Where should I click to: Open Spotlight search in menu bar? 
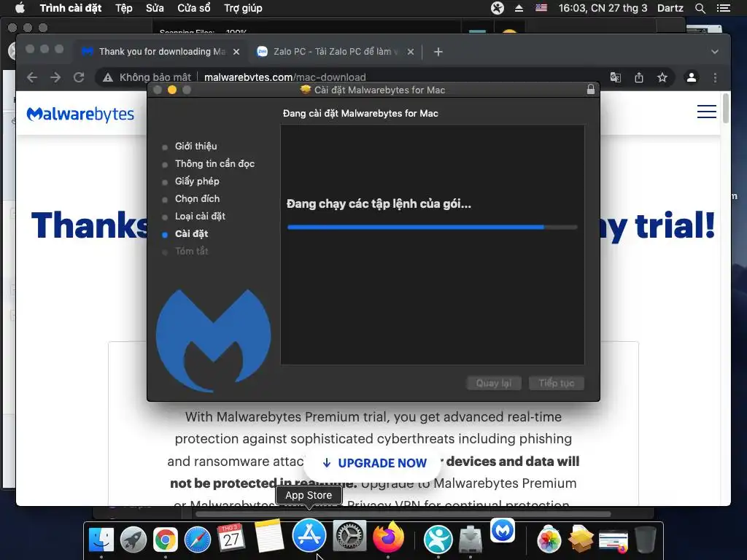point(700,8)
